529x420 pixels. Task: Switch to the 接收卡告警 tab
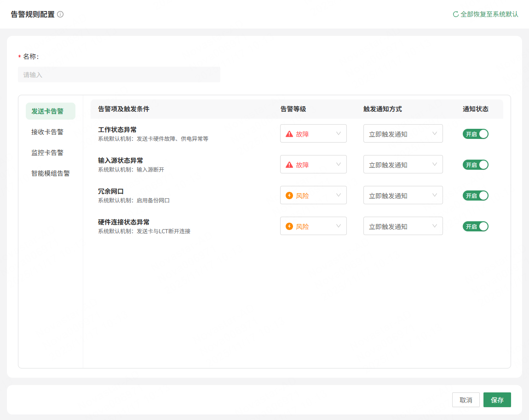coord(47,132)
